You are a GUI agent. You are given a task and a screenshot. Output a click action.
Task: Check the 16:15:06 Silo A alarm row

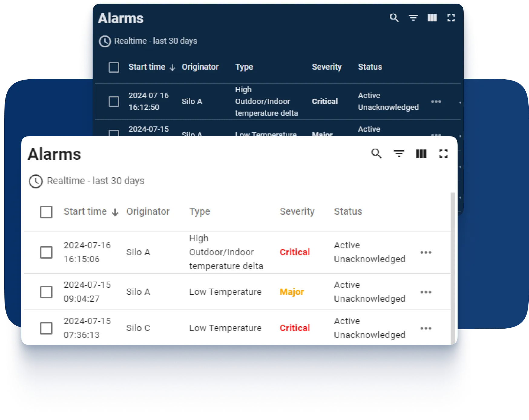click(46, 252)
